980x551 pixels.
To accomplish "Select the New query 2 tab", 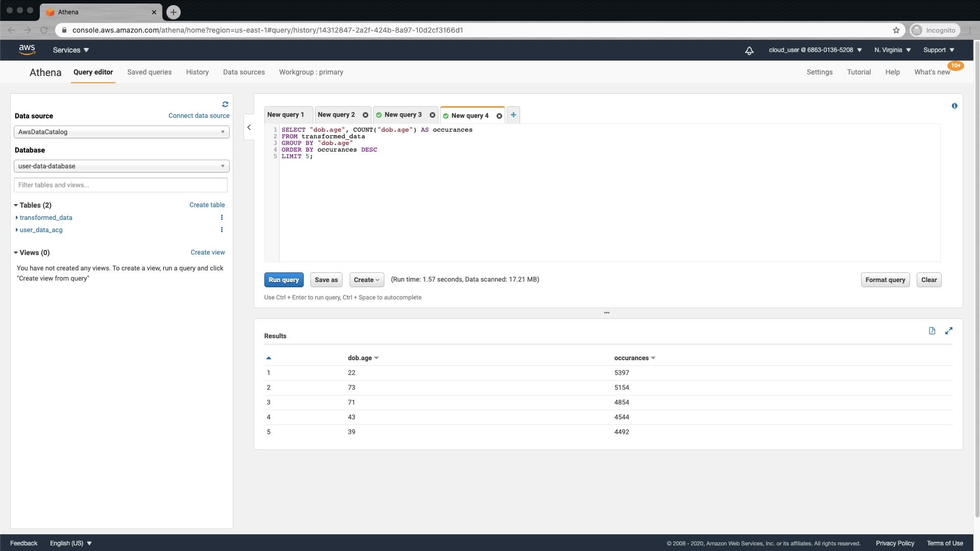I will tap(336, 115).
